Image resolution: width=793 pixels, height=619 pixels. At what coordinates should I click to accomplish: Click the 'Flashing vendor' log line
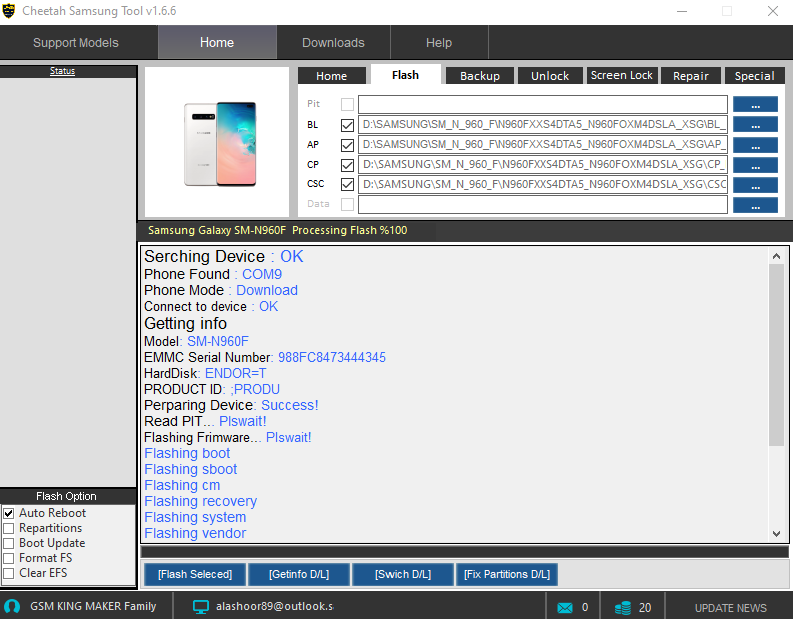point(195,533)
